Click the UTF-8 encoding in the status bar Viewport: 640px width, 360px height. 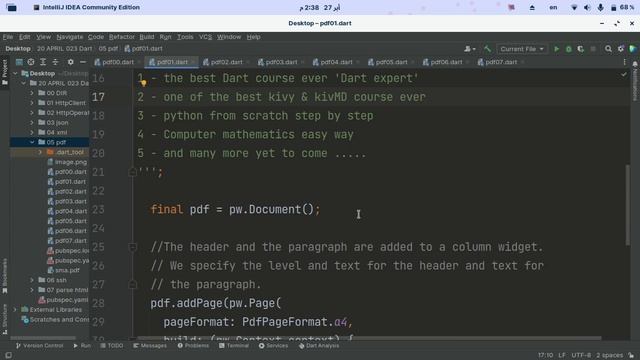tap(581, 355)
